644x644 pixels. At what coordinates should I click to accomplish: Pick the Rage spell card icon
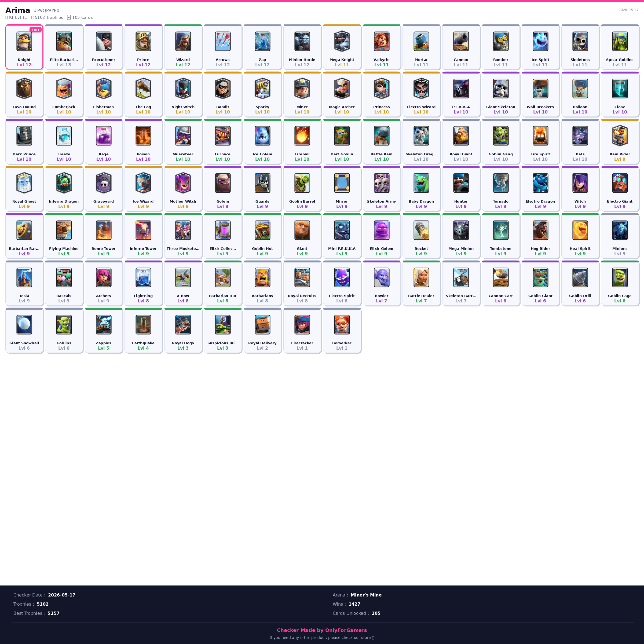click(x=104, y=136)
